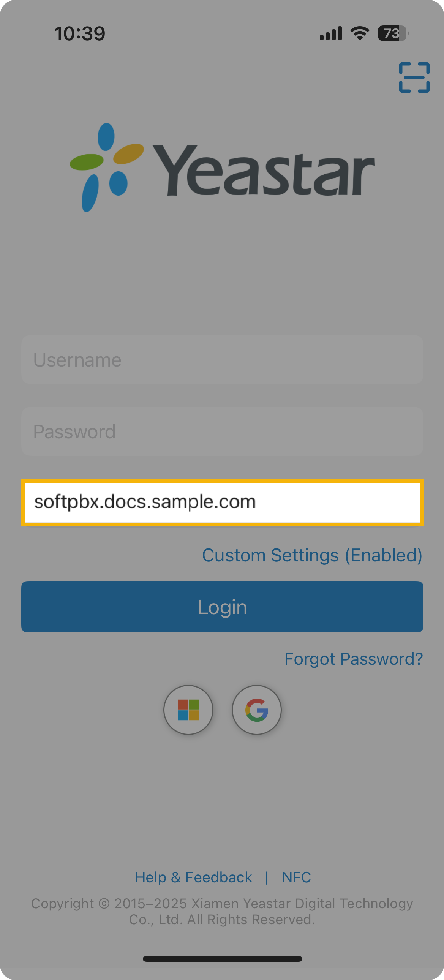Select the NFC login option
The width and height of the screenshot is (444, 980).
pyautogui.click(x=296, y=877)
